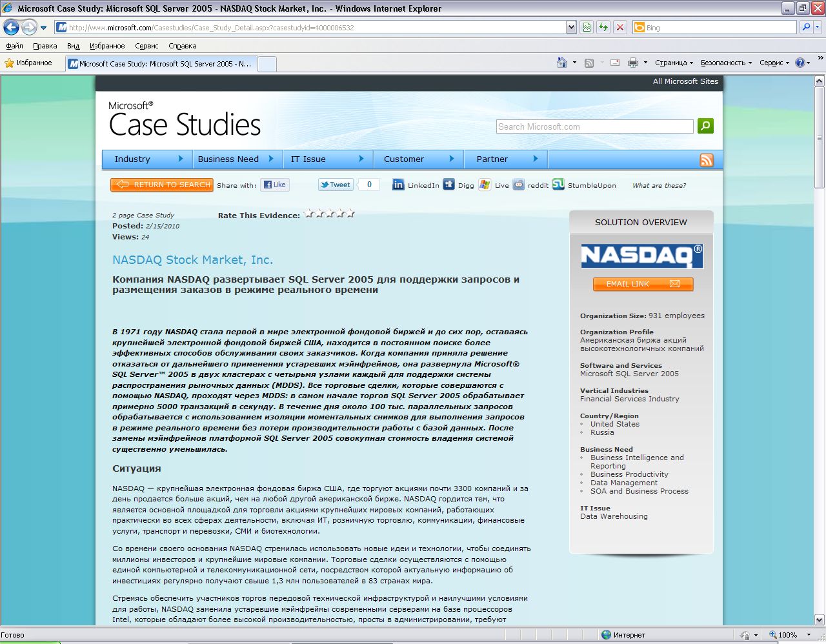Expand the IT Issue navigation menu
The height and width of the screenshot is (644, 826).
point(327,159)
